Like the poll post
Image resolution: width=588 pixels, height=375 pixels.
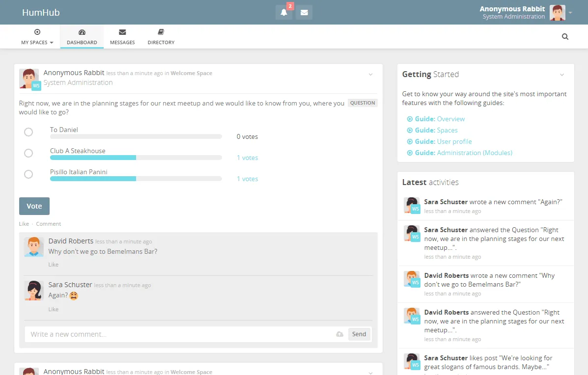point(24,224)
